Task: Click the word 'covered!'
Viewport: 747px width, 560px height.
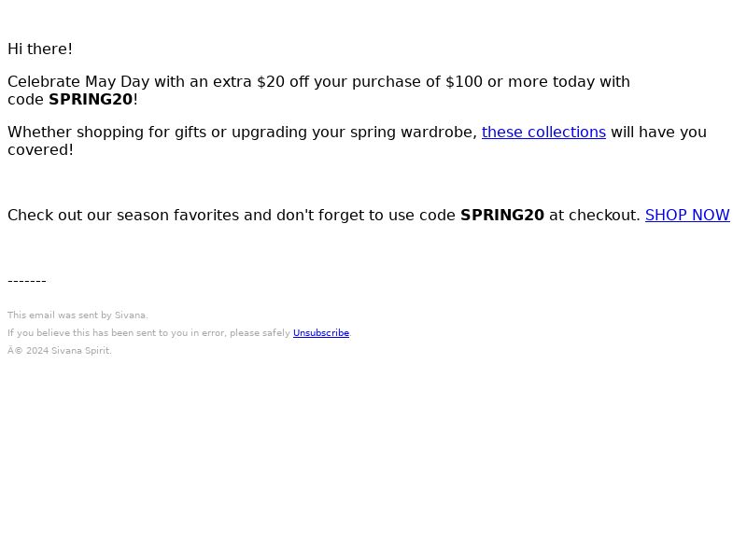Action: pyautogui.click(x=40, y=150)
